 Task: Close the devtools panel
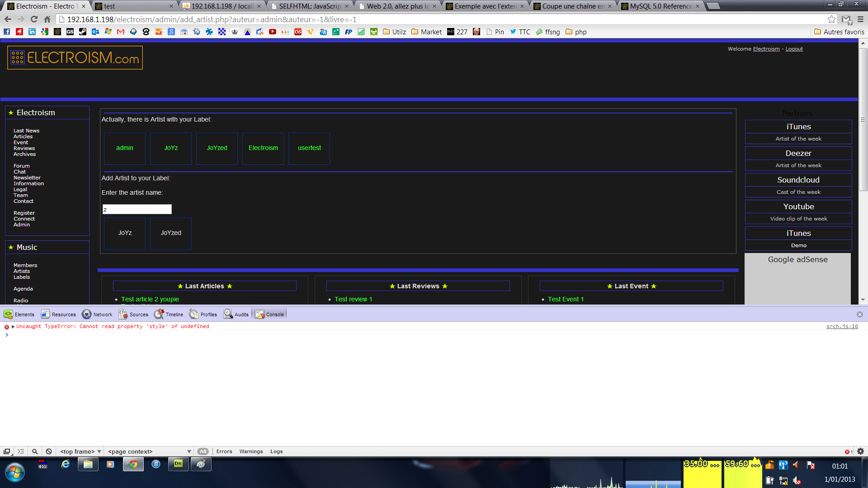pos(860,314)
